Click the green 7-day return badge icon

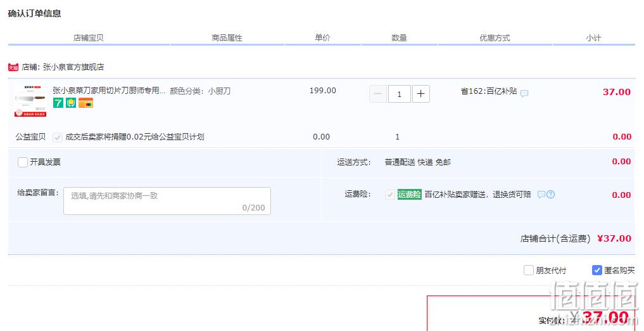coord(58,103)
